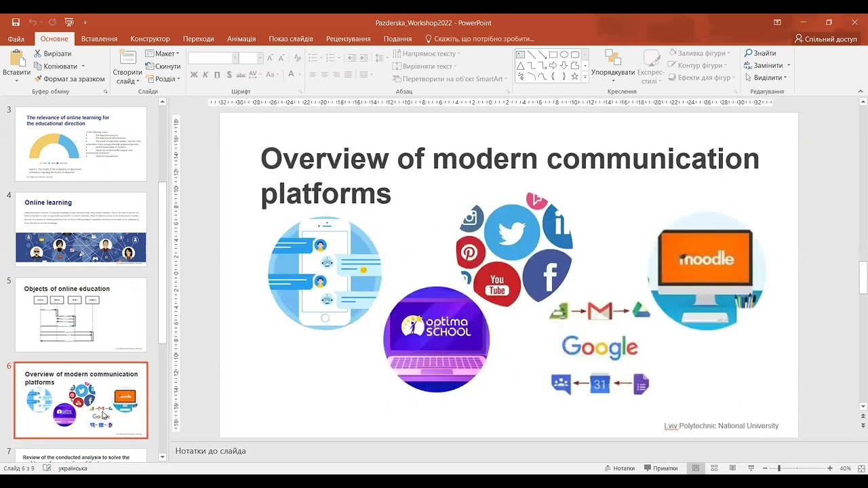Toggle Примітки comments pane
The image size is (868, 488).
660,468
